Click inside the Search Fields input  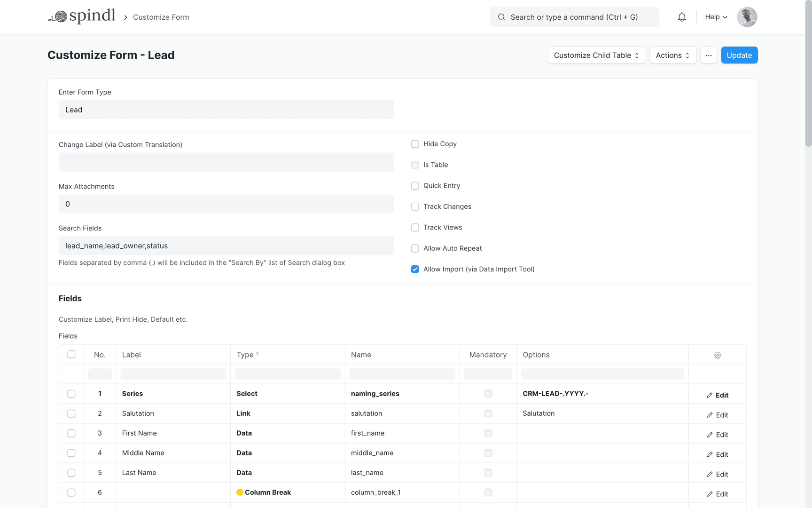click(226, 246)
